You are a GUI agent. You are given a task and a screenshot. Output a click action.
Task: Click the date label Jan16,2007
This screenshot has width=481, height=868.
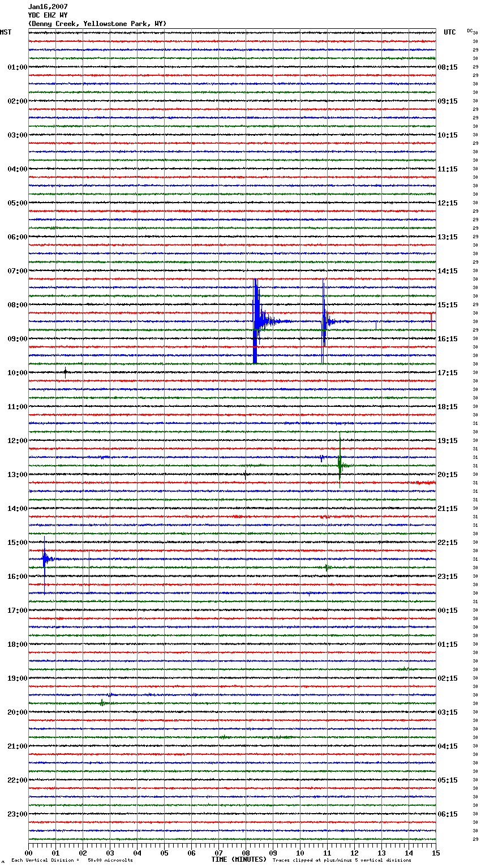(48, 7)
